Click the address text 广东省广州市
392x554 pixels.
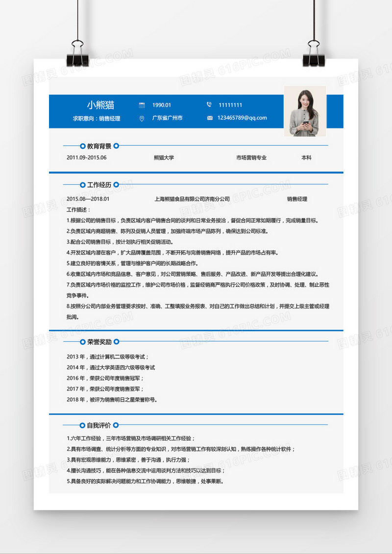(x=168, y=118)
